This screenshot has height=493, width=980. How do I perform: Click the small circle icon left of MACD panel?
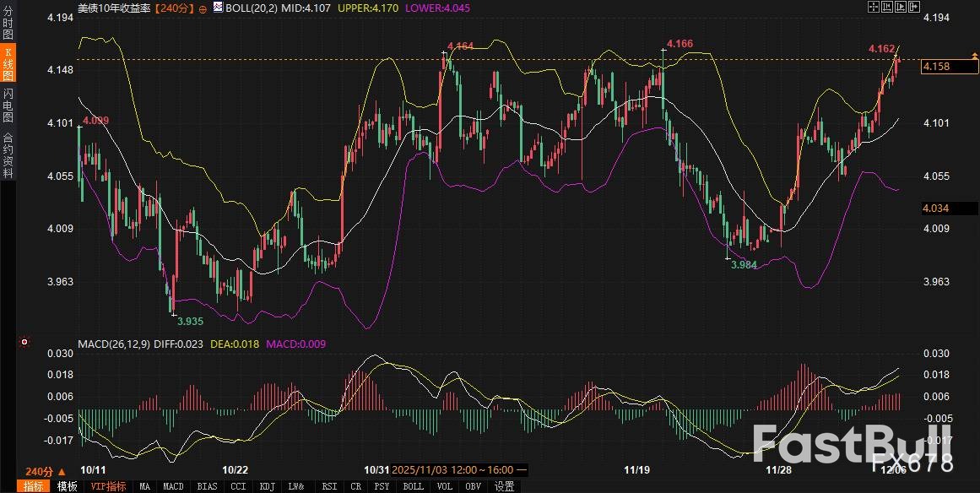point(24,343)
